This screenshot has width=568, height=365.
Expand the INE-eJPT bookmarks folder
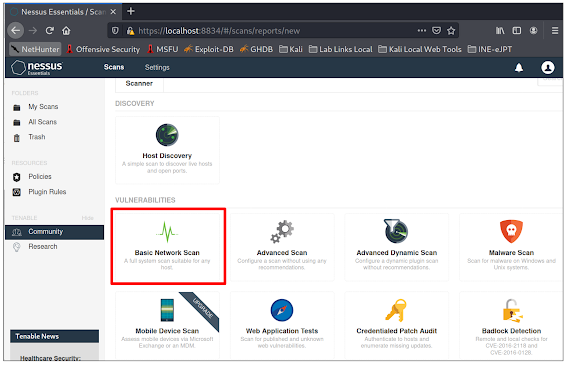(490, 49)
